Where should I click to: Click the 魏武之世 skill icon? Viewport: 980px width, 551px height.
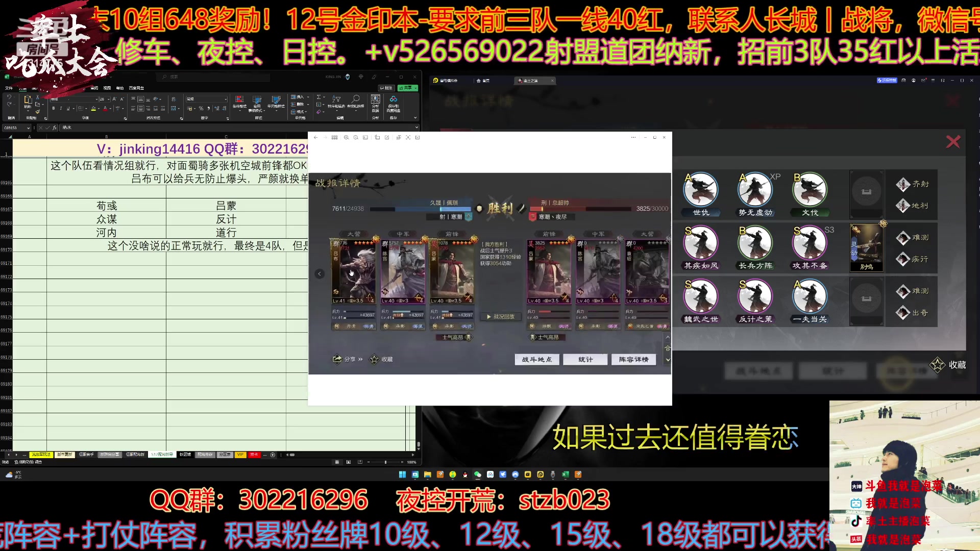click(x=701, y=296)
